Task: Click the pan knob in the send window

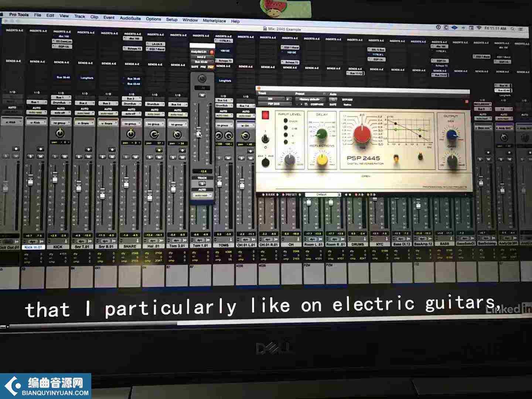Action: click(x=202, y=78)
